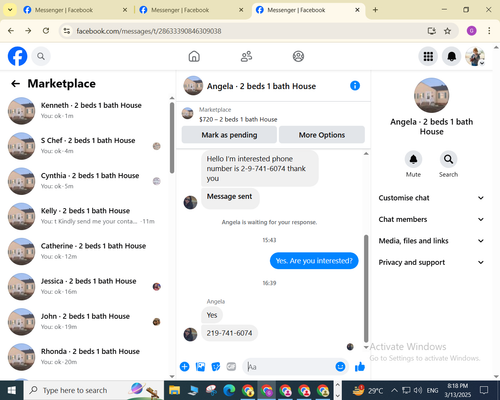Viewport: 500px width, 400px height.
Task: Expand the Customise chat section
Action: [x=431, y=198]
